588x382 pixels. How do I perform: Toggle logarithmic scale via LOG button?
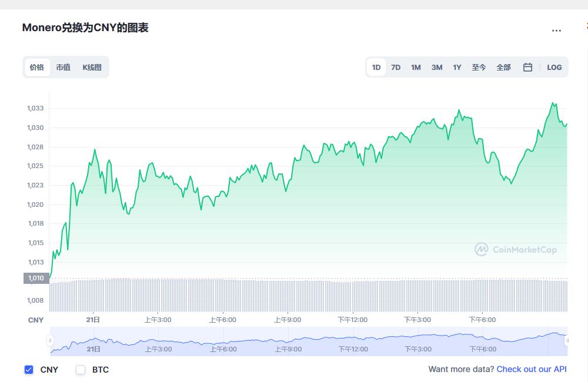553,67
